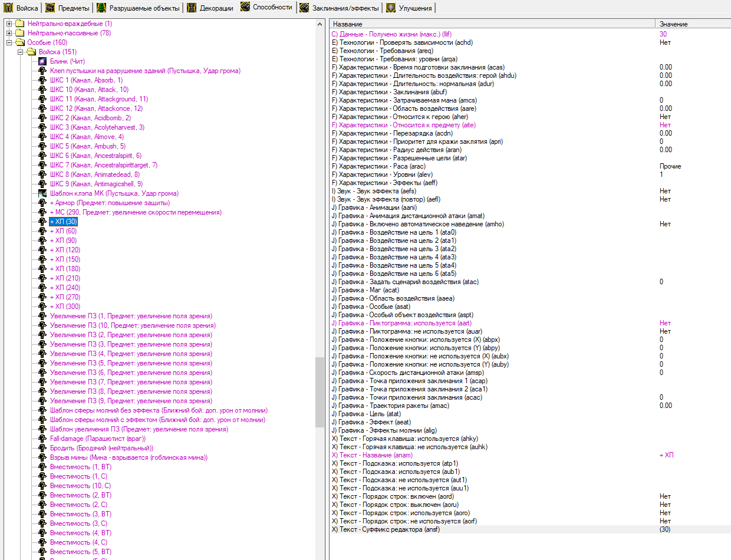Select the Данные - Получено жизни (llif) row
This screenshot has width=731, height=560.
(530, 34)
